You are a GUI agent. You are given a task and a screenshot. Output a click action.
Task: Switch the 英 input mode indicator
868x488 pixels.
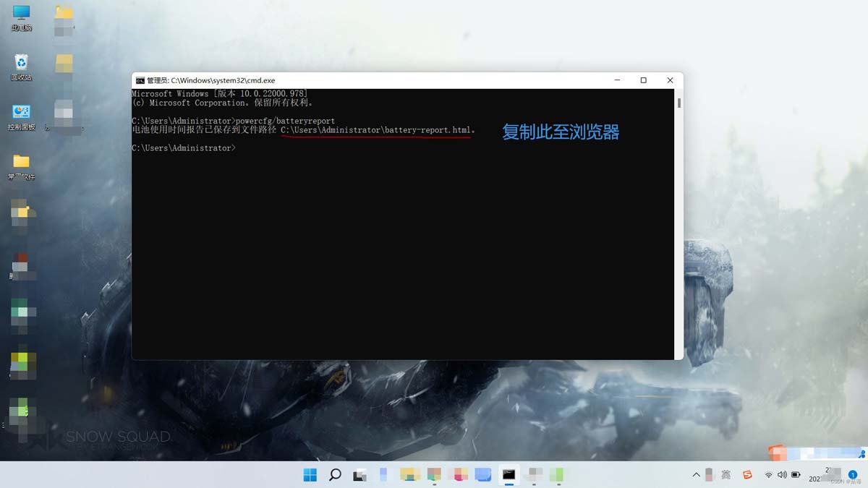click(x=726, y=475)
